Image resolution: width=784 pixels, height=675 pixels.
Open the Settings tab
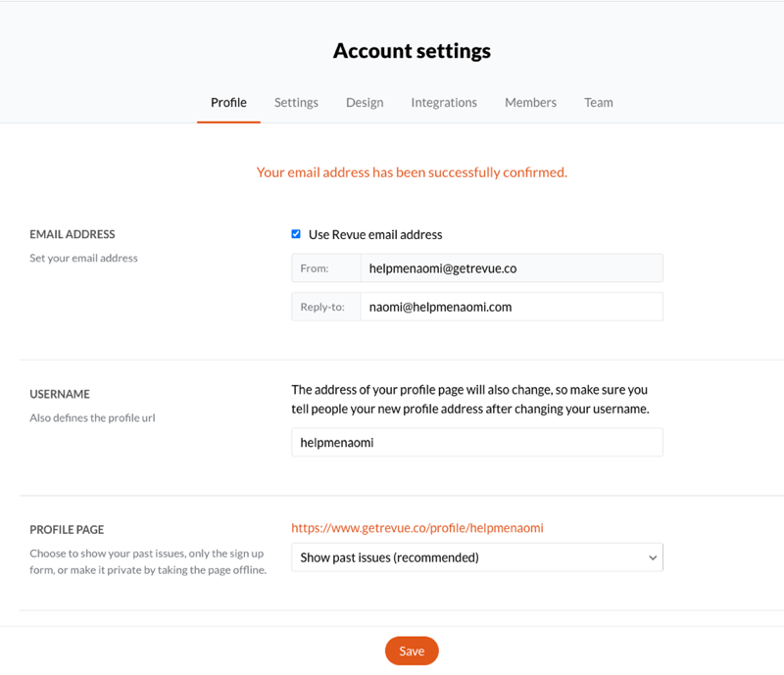click(x=296, y=103)
